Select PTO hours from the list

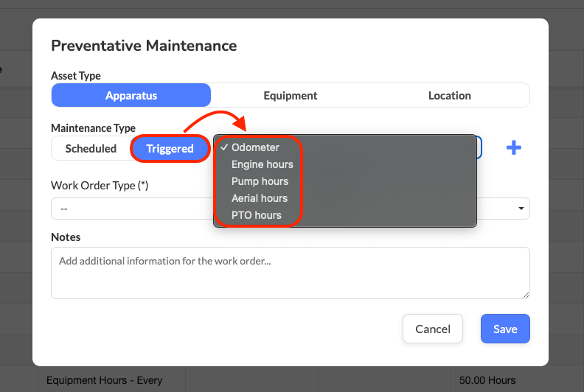(256, 215)
